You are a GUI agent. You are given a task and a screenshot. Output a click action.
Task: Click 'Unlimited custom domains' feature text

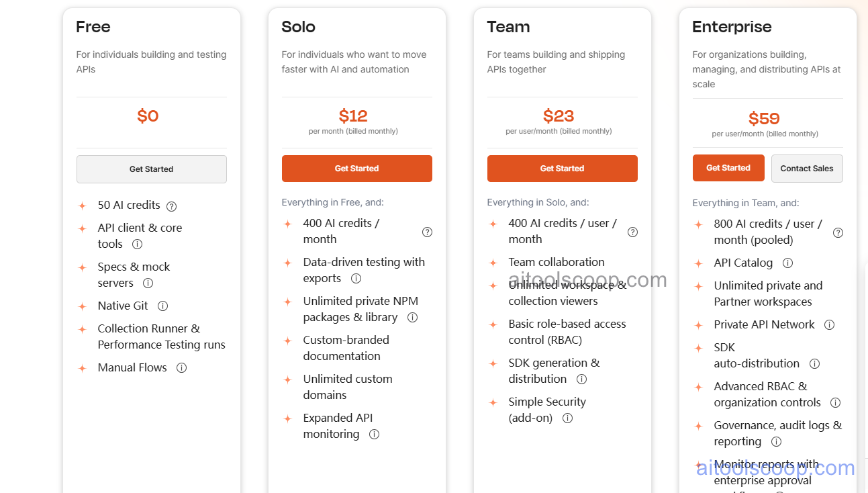(348, 387)
